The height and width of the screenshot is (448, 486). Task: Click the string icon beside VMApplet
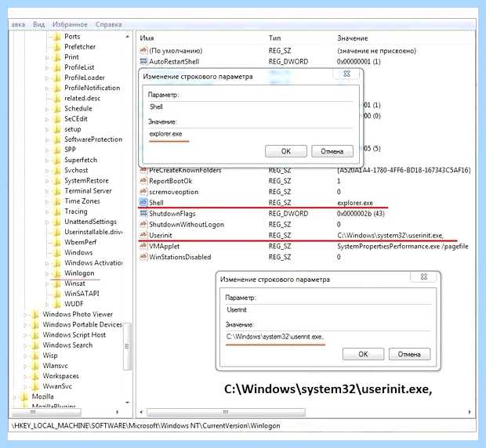tap(143, 246)
